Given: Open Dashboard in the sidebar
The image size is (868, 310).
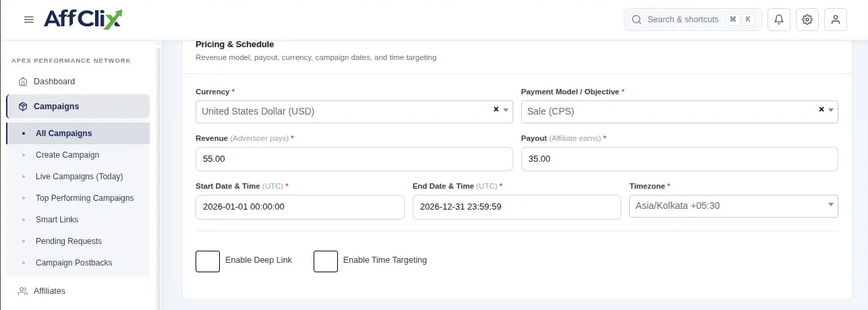Looking at the screenshot, I should tap(78, 82).
